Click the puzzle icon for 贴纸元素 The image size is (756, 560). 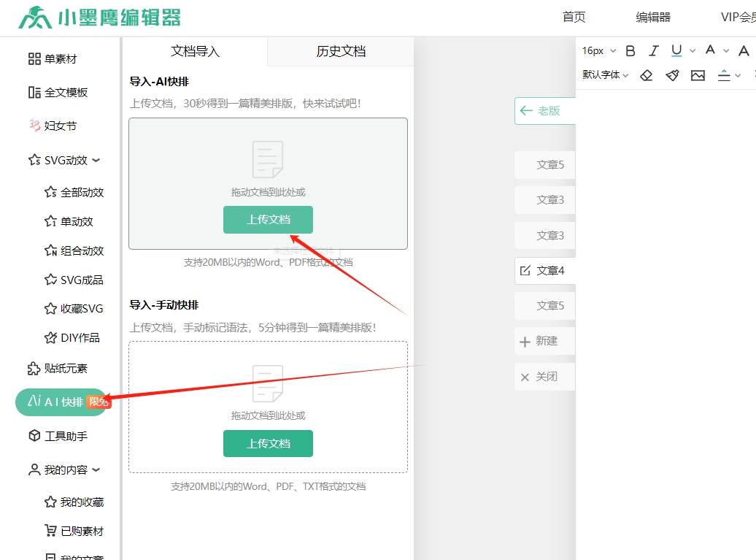34,369
